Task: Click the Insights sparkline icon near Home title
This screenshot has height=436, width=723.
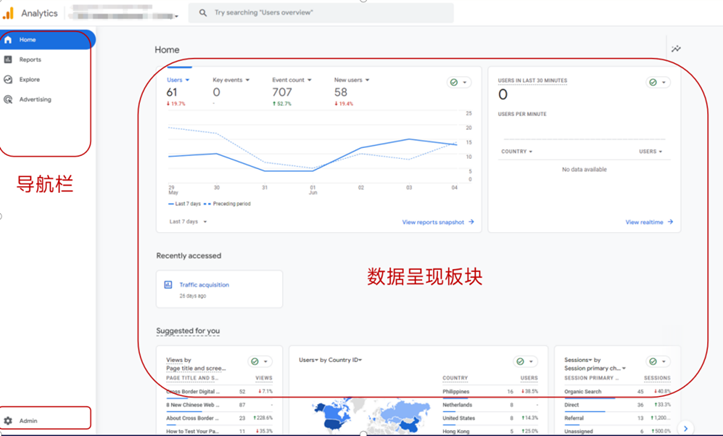Action: coord(676,49)
